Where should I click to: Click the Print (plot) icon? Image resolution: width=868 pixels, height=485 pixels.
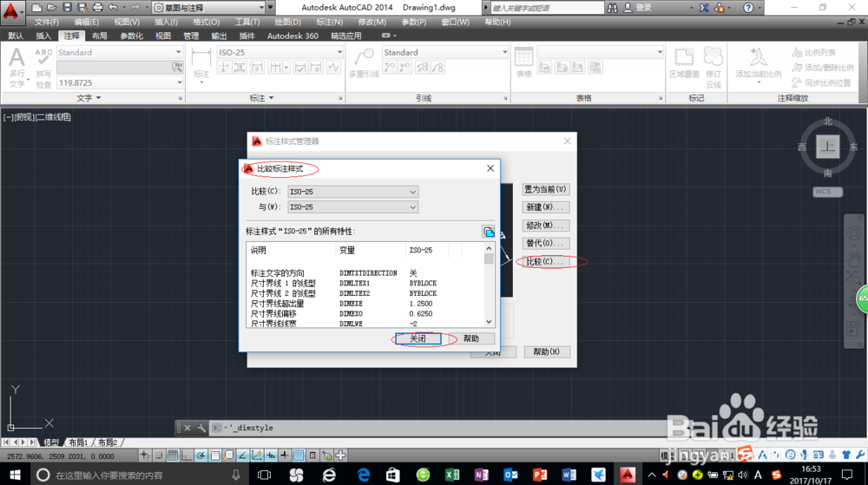click(98, 7)
